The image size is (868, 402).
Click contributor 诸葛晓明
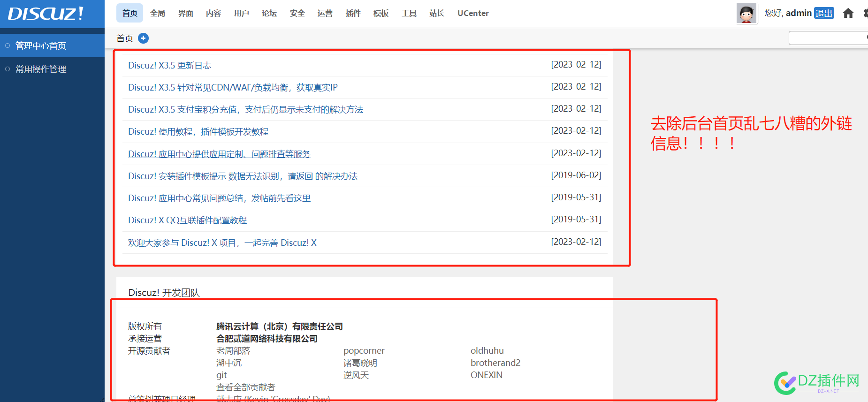(360, 363)
